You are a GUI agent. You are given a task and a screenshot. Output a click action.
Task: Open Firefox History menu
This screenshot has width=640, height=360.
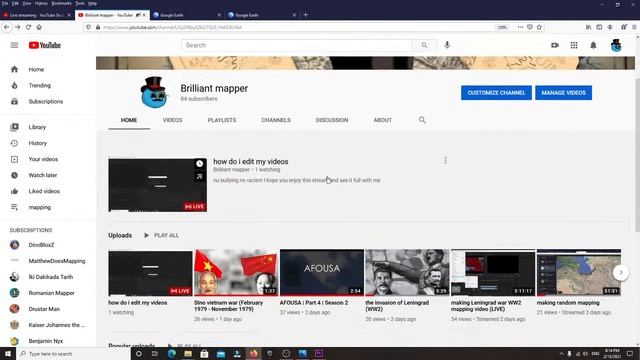(x=41, y=3)
